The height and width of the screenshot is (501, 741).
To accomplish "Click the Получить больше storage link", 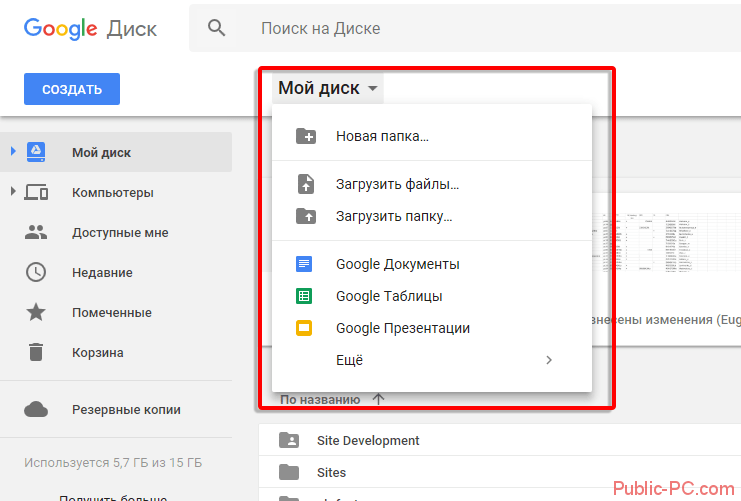I will tap(113, 497).
